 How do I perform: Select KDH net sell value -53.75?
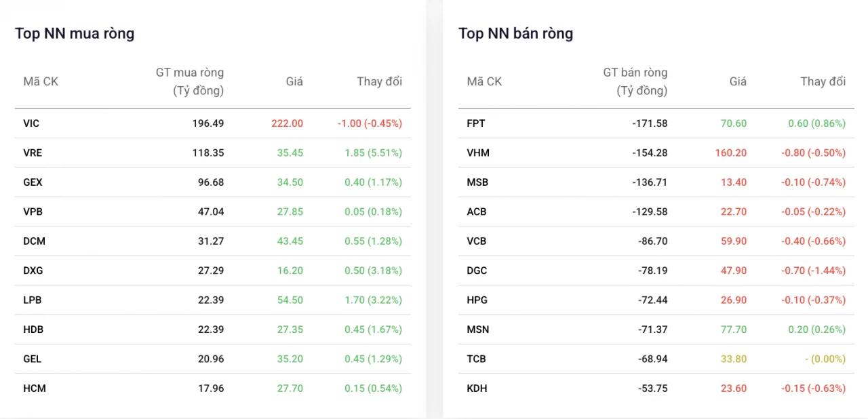pyautogui.click(x=652, y=388)
